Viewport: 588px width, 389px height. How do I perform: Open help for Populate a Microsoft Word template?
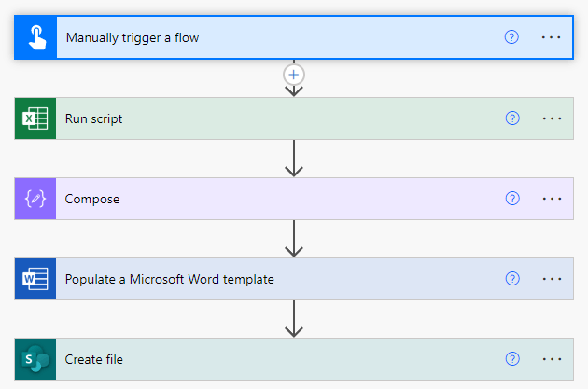(511, 279)
